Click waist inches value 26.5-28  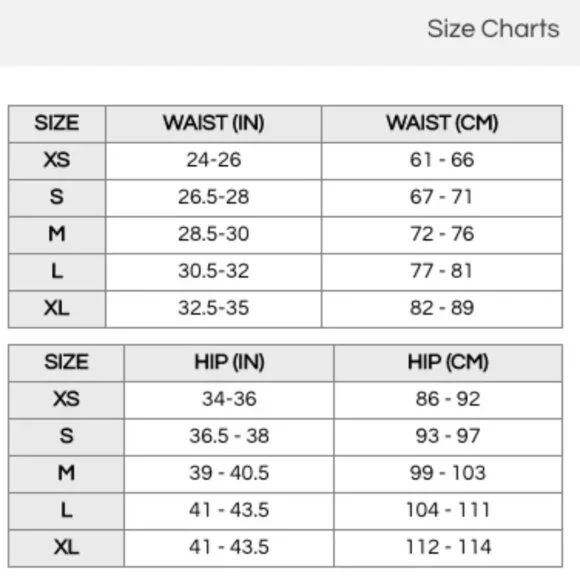pyautogui.click(x=213, y=197)
